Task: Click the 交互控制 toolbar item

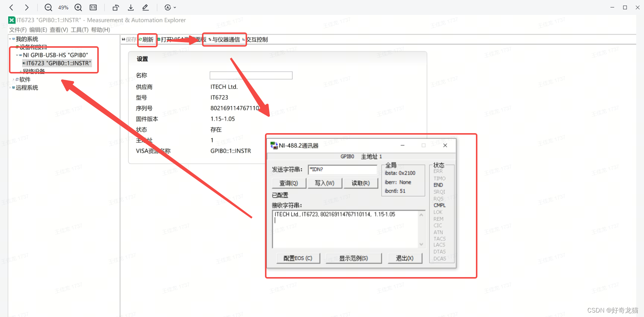Action: (255, 40)
